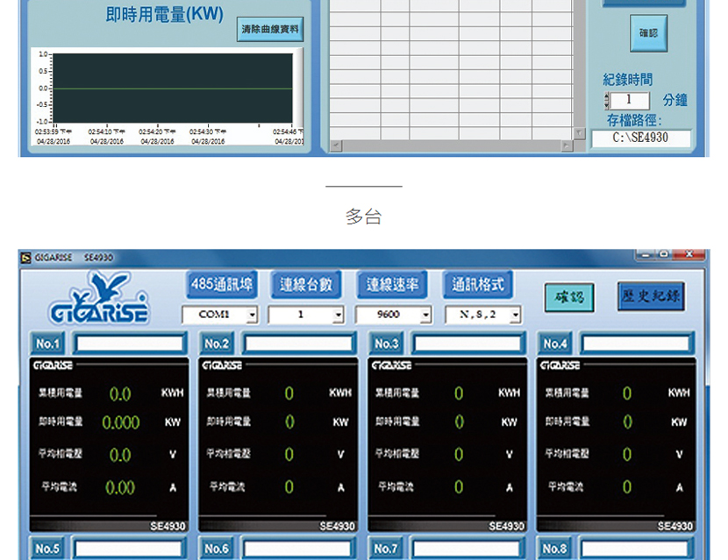Click the No.7 name input field
Image resolution: width=728 pixels, height=560 pixels.
(467, 549)
